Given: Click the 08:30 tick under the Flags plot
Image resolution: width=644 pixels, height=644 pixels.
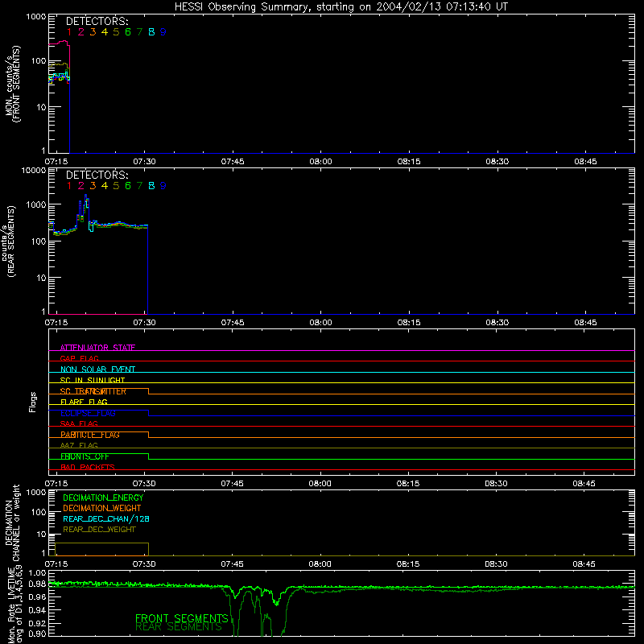Looking at the screenshot, I should 496,484.
